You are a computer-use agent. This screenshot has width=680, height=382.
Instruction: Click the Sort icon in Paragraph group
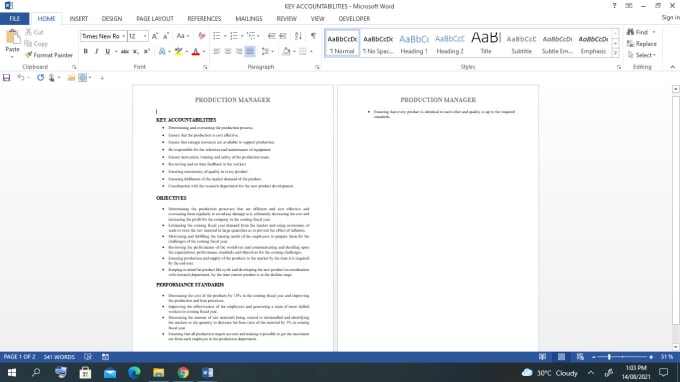click(x=298, y=36)
